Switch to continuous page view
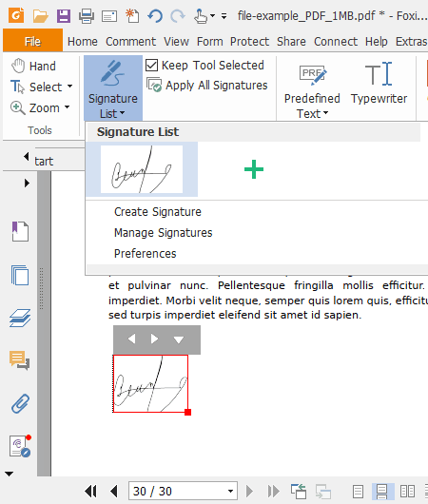 [x=381, y=492]
